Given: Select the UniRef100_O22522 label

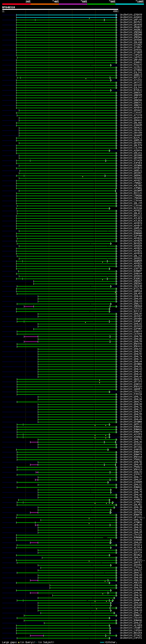Looking at the screenshot, I should 131,67.
